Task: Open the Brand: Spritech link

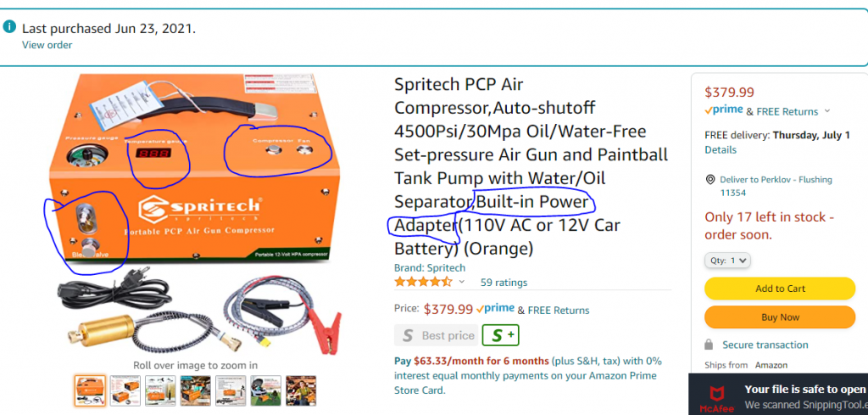Action: pyautogui.click(x=430, y=267)
